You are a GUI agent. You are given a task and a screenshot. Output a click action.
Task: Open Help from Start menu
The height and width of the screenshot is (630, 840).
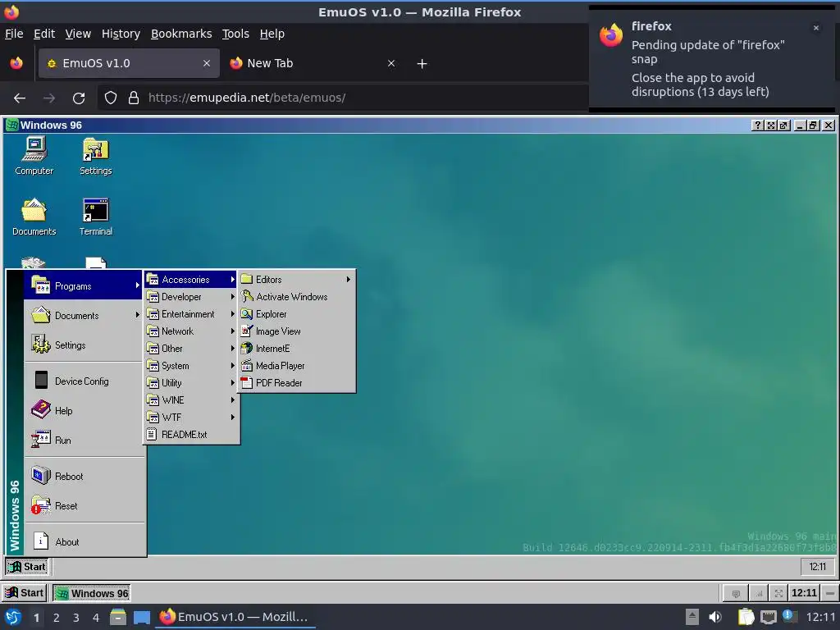(84, 411)
